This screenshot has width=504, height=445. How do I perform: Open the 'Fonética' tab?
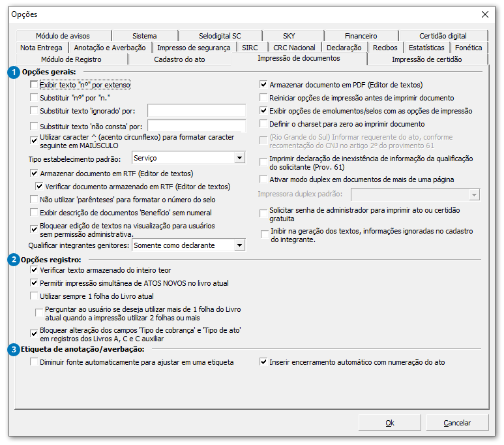(469, 48)
